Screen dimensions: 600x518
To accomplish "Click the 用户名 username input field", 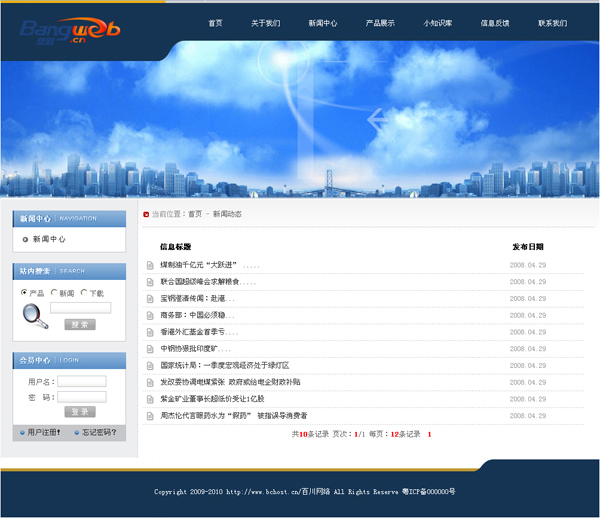I will pyautogui.click(x=81, y=381).
